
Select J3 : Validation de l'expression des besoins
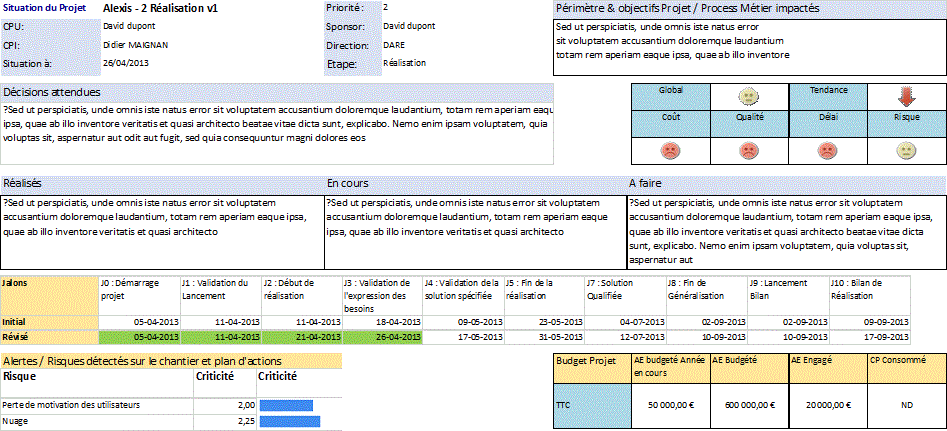point(382,295)
